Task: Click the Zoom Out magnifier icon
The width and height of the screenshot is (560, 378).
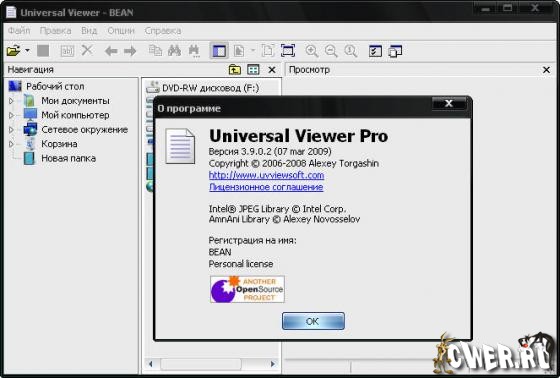Action: click(x=331, y=51)
